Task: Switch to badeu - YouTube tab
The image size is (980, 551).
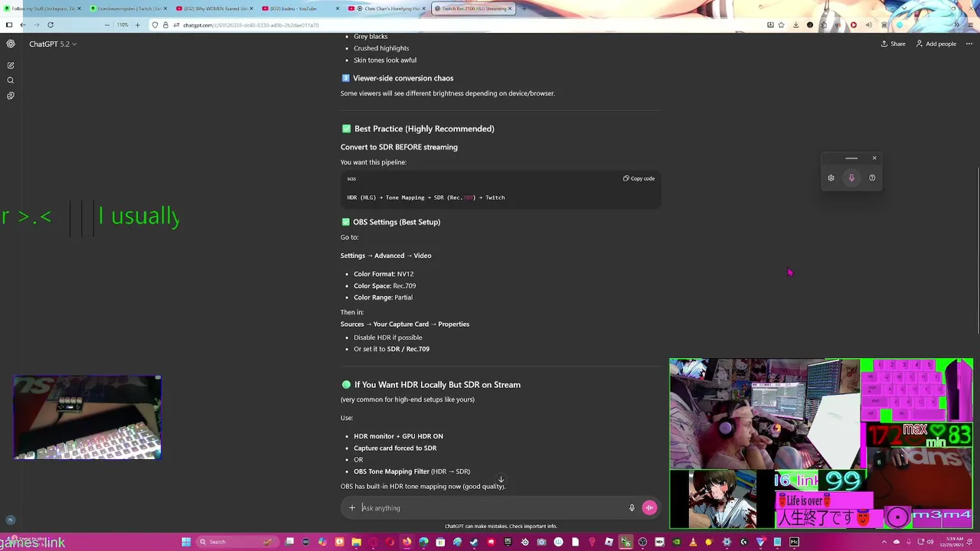Action: [x=300, y=8]
